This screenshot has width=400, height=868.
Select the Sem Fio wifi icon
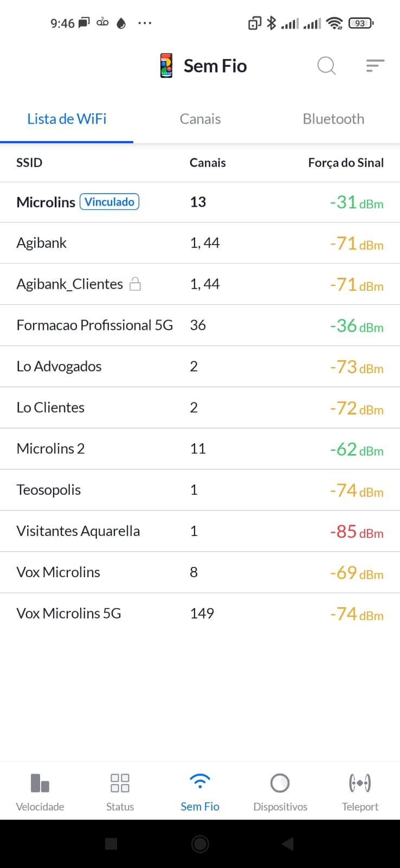(200, 782)
